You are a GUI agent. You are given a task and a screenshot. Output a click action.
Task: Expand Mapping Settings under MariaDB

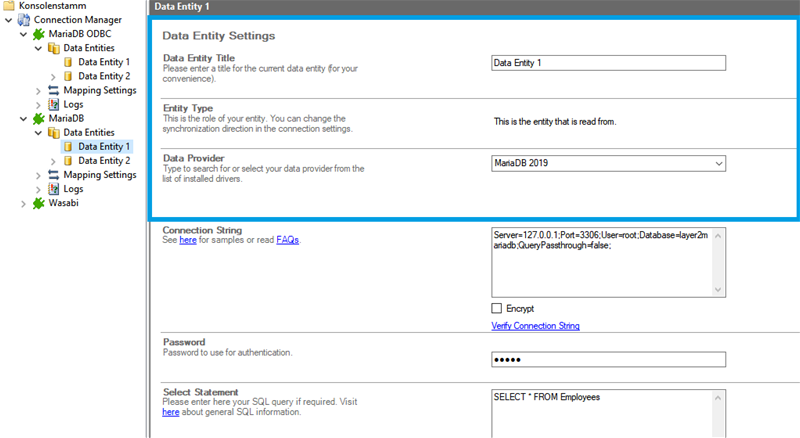click(x=39, y=175)
